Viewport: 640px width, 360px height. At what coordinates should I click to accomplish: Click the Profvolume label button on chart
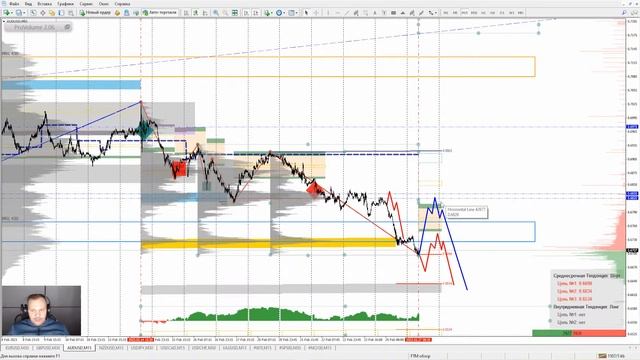click(x=38, y=27)
